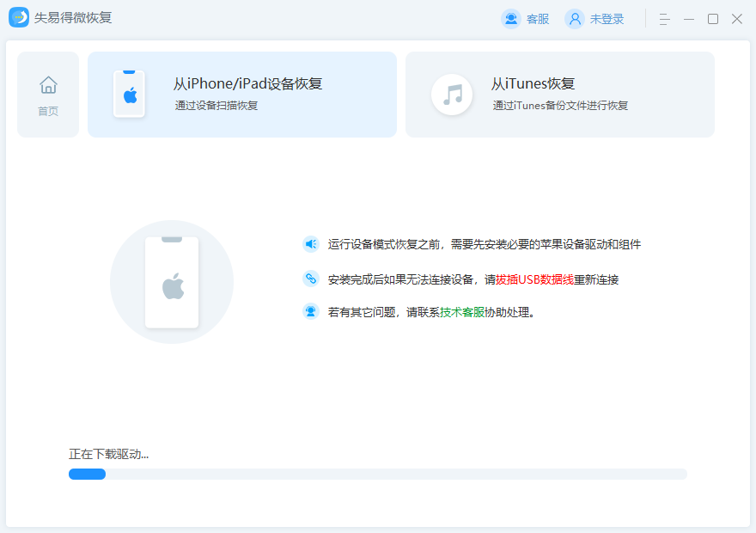Click the large phone illustration in circle
The image size is (756, 533).
coord(172,282)
